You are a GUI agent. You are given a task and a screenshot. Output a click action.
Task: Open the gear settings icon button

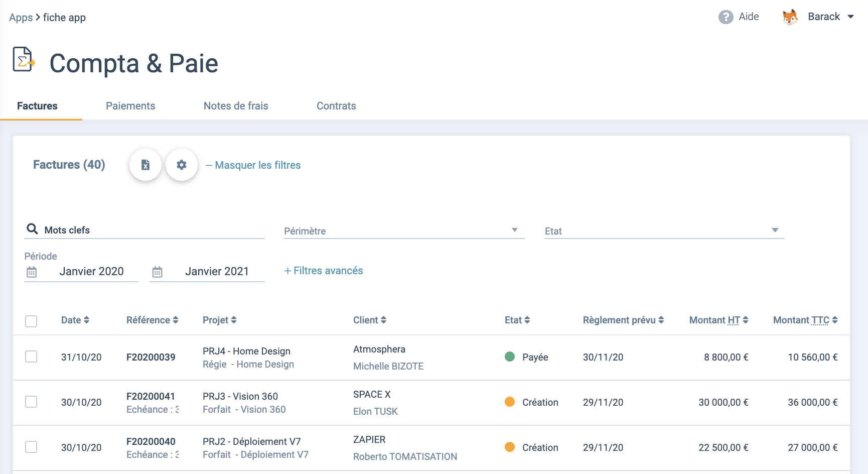pos(182,165)
